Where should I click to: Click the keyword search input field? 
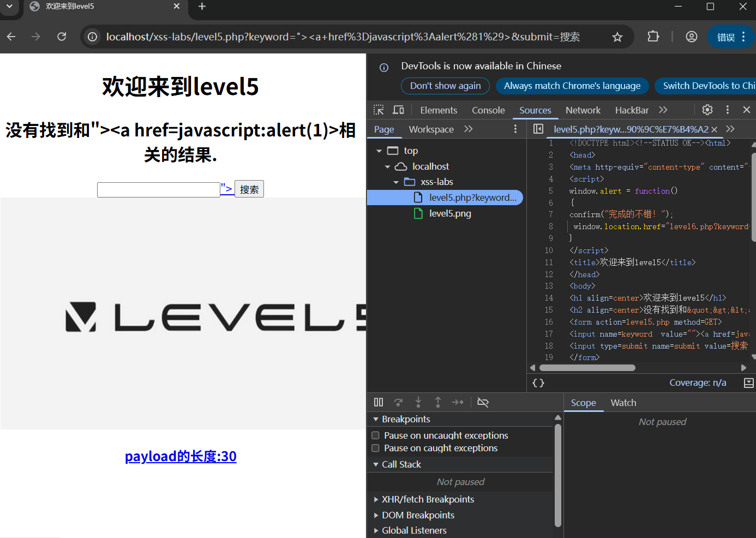(x=159, y=190)
